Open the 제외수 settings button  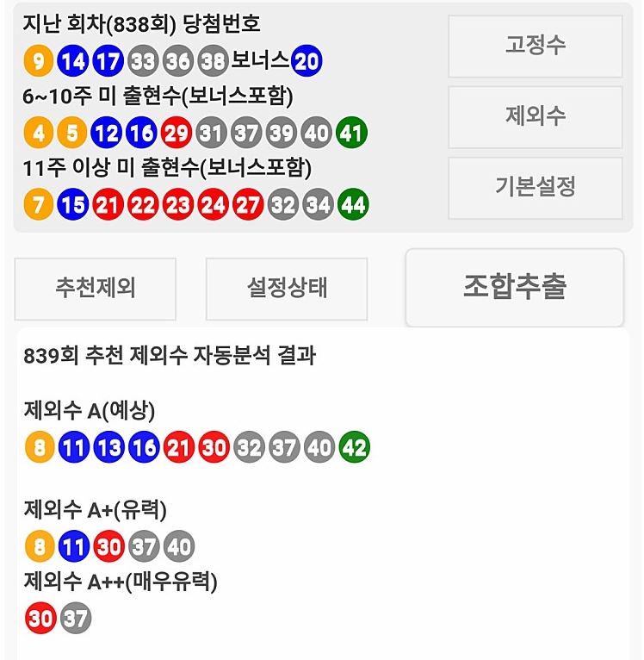click(535, 116)
